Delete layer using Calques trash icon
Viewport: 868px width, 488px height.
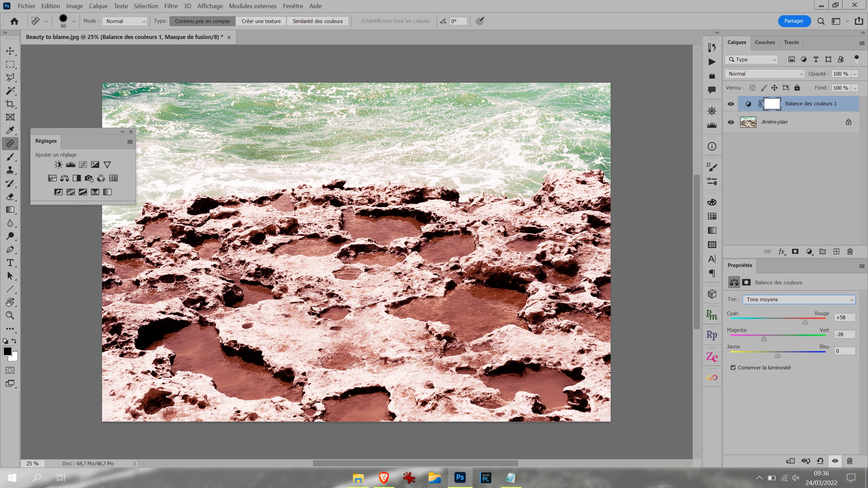(x=850, y=251)
